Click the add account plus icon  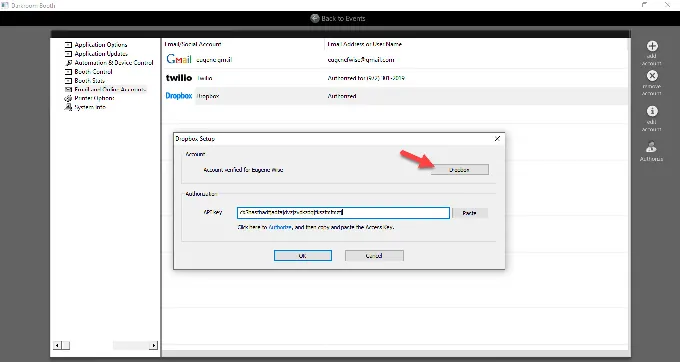point(652,46)
